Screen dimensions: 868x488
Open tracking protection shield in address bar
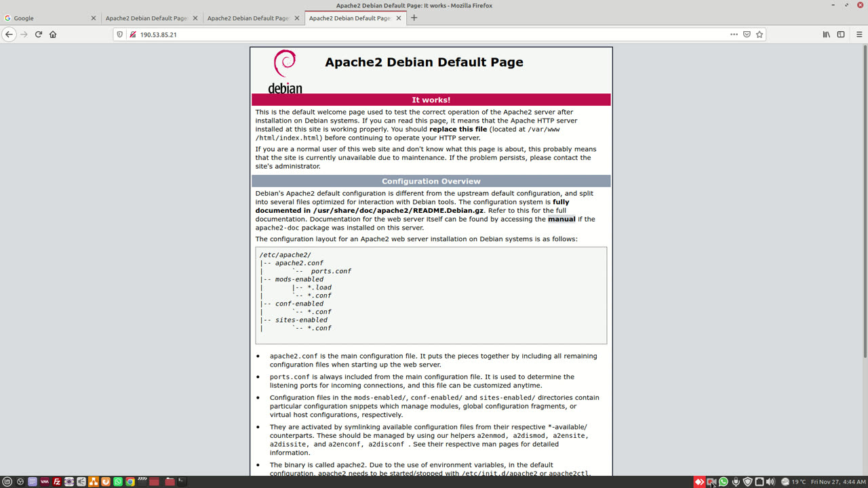click(120, 35)
